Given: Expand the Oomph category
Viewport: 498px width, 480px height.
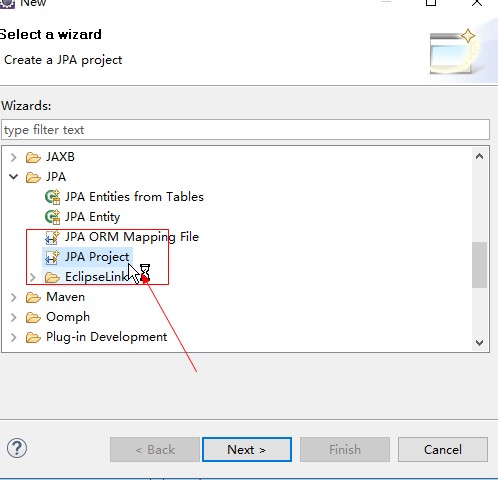Looking at the screenshot, I should pos(14,317).
